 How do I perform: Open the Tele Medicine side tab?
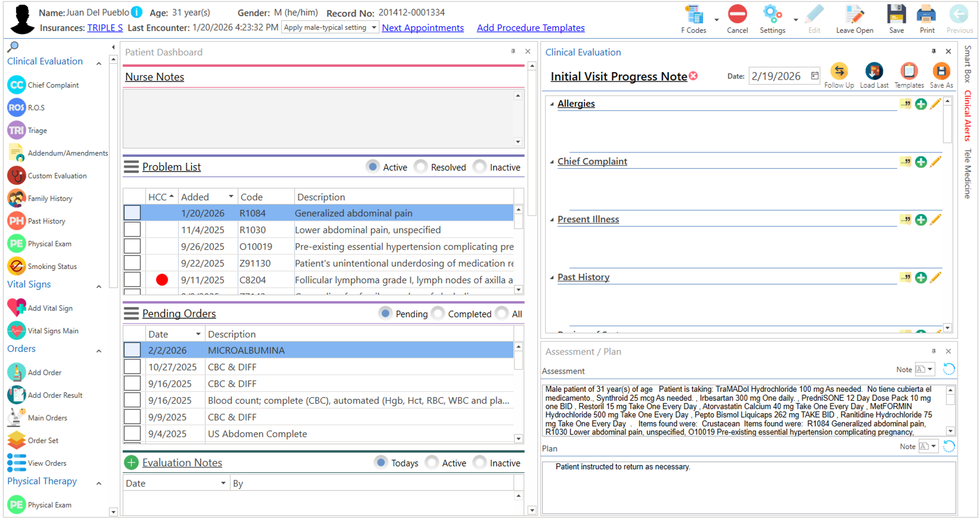pyautogui.click(x=967, y=173)
